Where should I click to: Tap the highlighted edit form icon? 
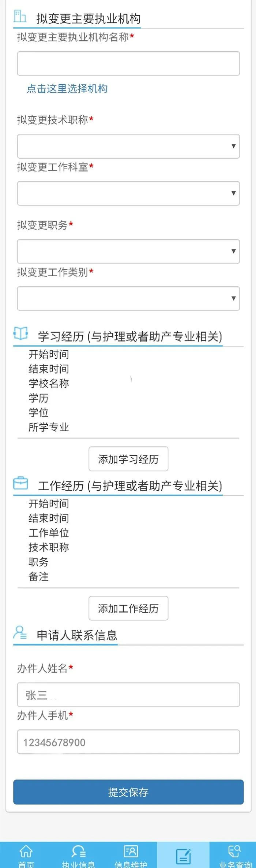(183, 856)
